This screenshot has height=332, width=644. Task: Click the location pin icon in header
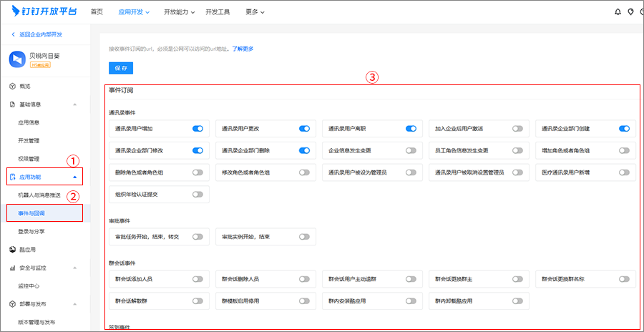click(x=630, y=12)
